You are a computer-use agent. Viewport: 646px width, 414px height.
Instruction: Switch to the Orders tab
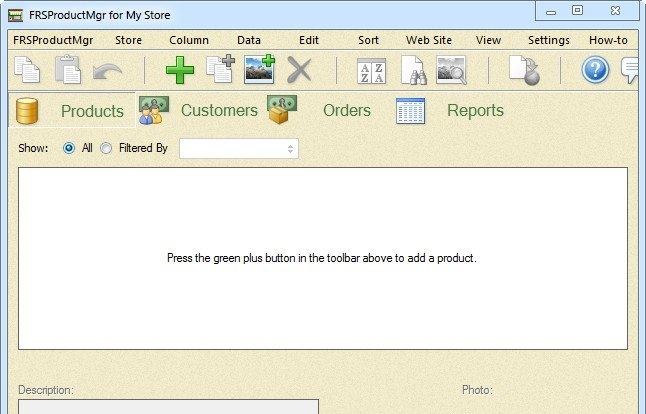point(319,110)
